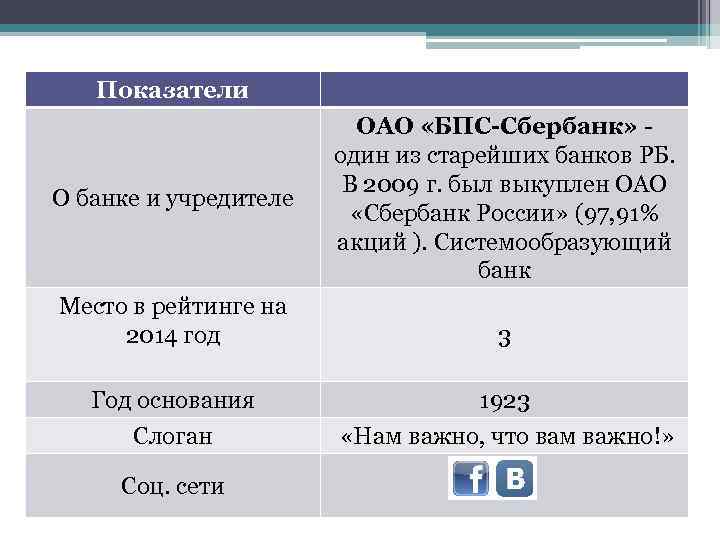Click the 'Место в рейтинге на 2014 год' cell

point(173,334)
